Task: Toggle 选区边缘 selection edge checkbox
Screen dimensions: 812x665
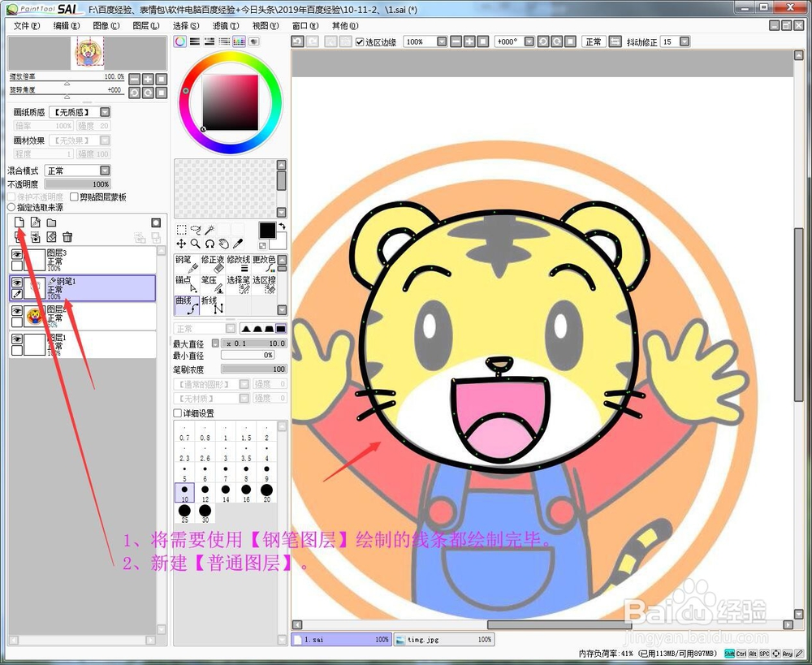Action: 360,42
